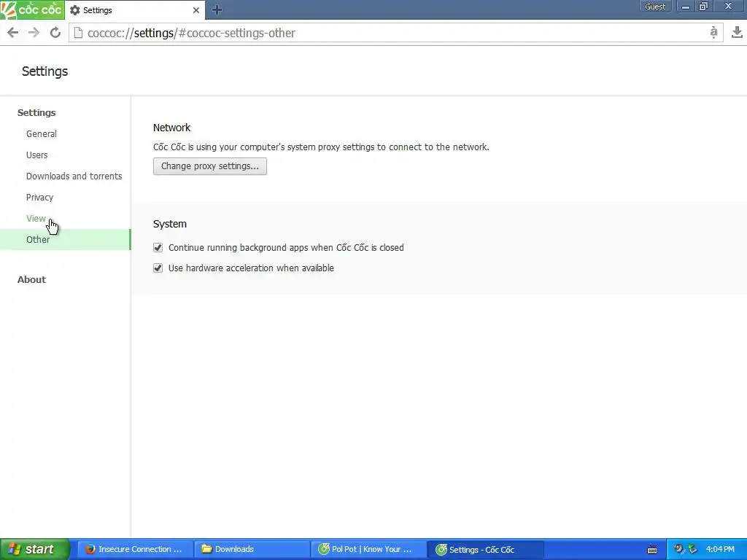
Task: Toggle Use hardware acceleration checkbox
Action: point(158,268)
